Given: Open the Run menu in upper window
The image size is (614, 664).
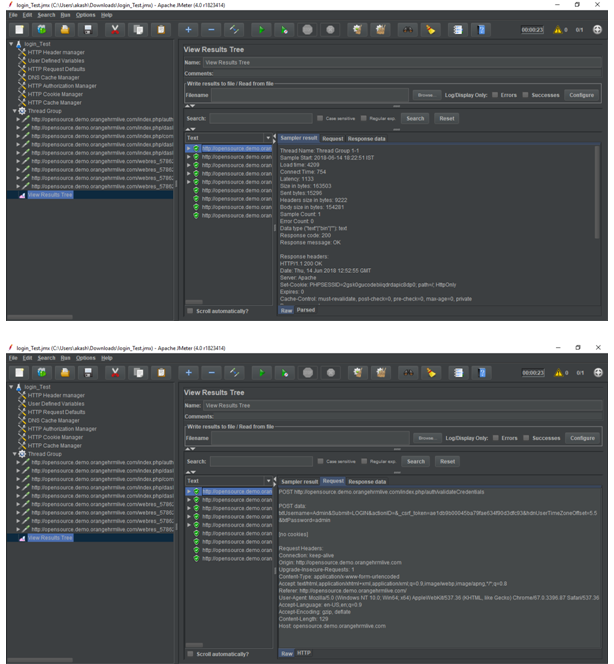Looking at the screenshot, I should click(x=65, y=15).
